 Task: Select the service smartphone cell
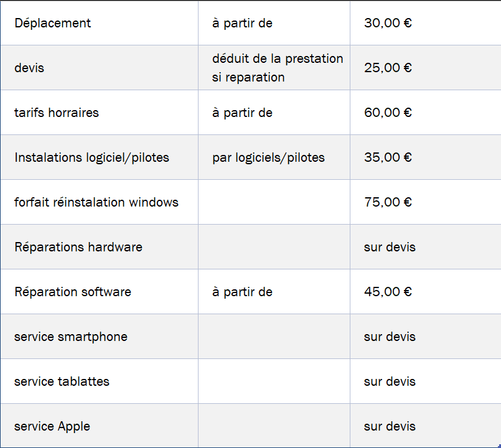click(x=99, y=337)
